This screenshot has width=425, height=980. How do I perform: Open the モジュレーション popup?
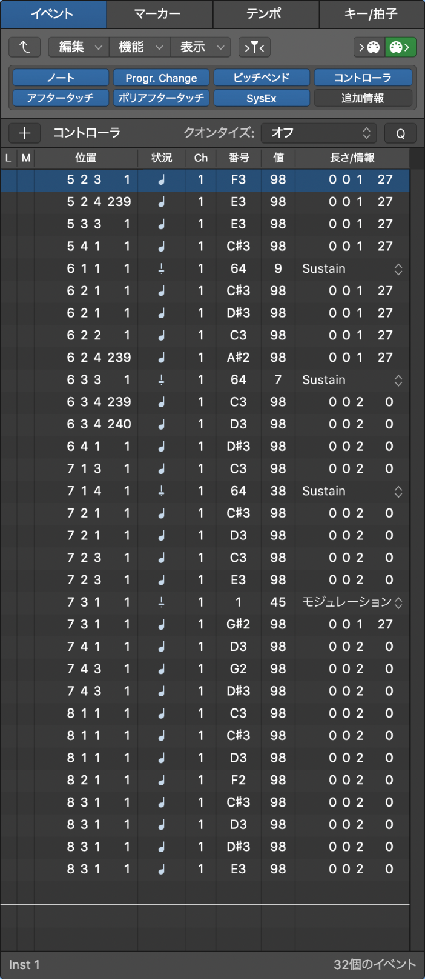click(352, 602)
